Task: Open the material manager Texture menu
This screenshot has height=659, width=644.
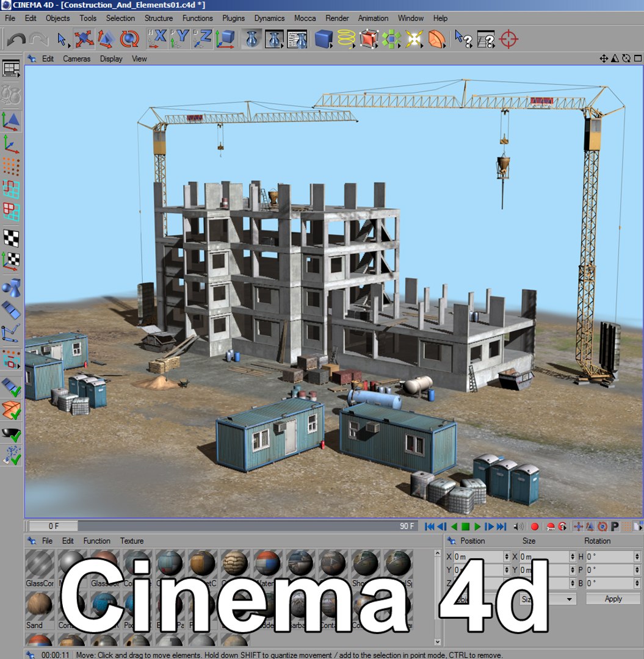Action: (x=132, y=541)
